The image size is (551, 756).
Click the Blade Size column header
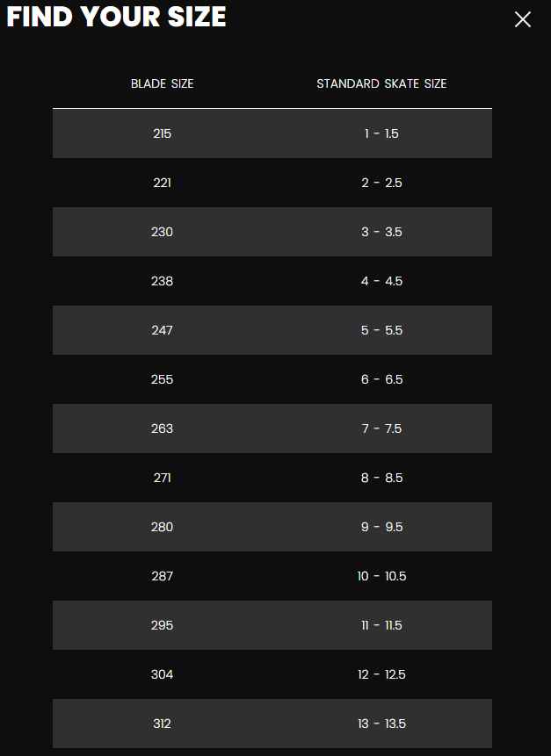[163, 84]
